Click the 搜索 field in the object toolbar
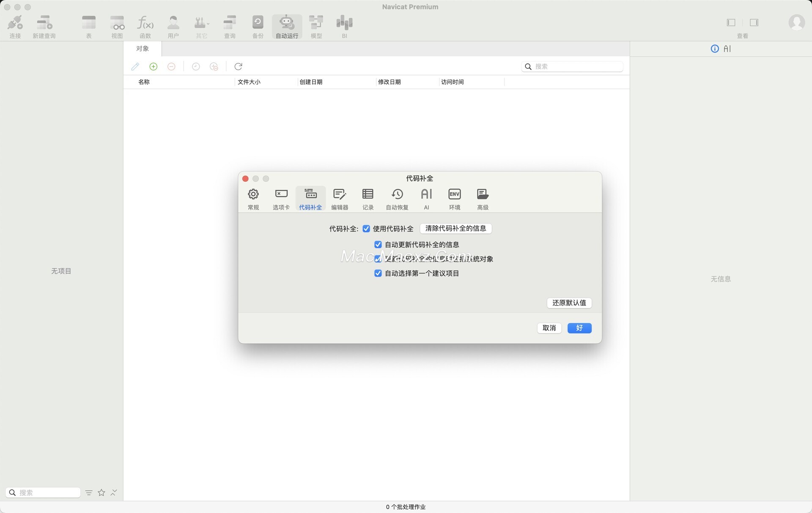The image size is (812, 513). [x=572, y=66]
